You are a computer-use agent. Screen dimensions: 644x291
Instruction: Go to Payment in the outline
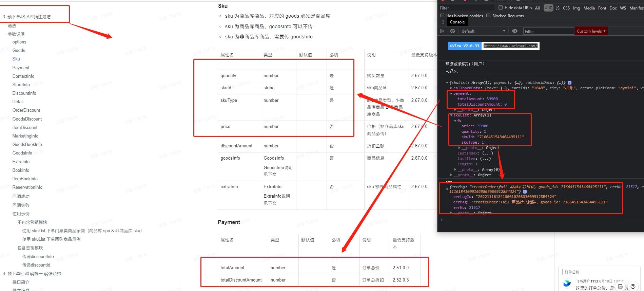(21, 68)
